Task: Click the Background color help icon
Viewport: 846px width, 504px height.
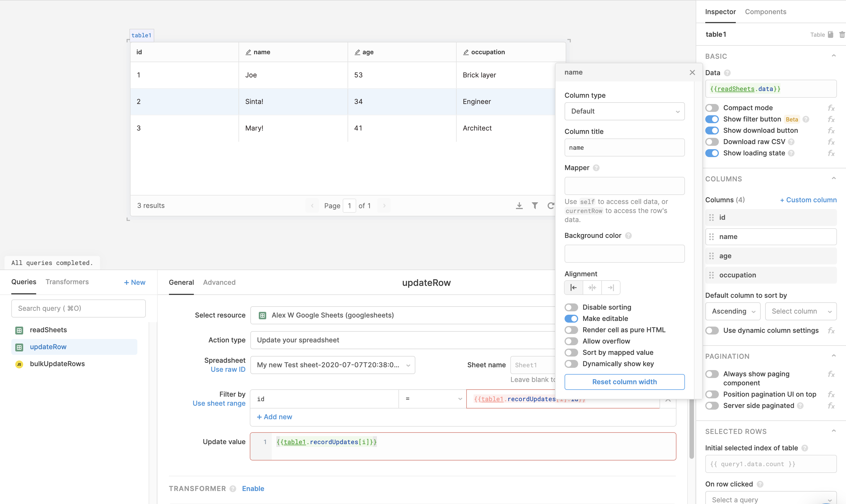Action: point(628,236)
